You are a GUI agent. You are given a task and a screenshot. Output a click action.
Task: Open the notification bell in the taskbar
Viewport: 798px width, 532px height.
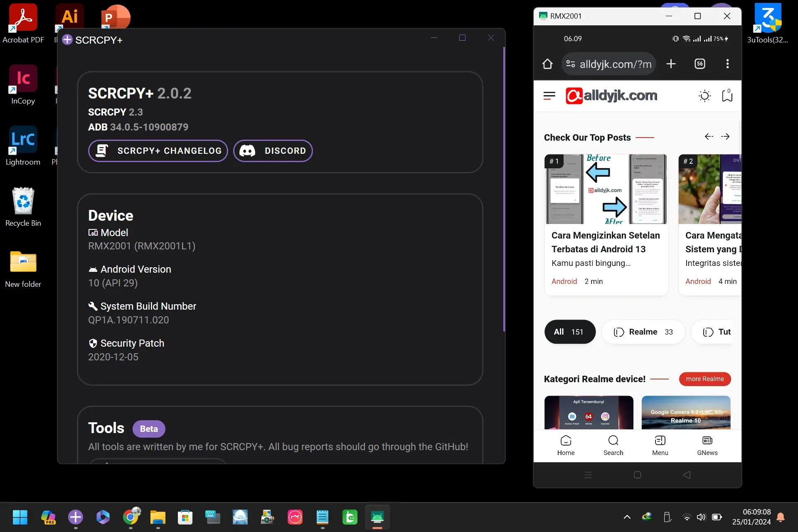point(781,517)
